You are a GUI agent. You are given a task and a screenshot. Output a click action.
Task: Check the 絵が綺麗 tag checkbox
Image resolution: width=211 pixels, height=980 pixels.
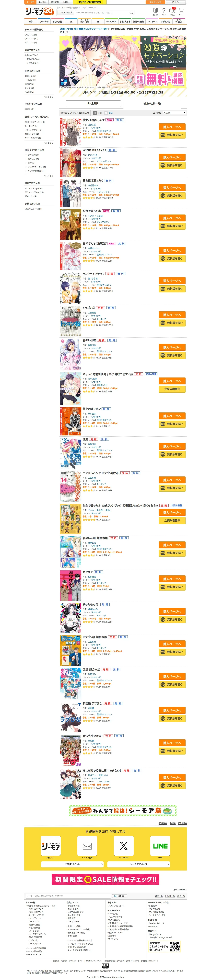[x=26, y=155]
